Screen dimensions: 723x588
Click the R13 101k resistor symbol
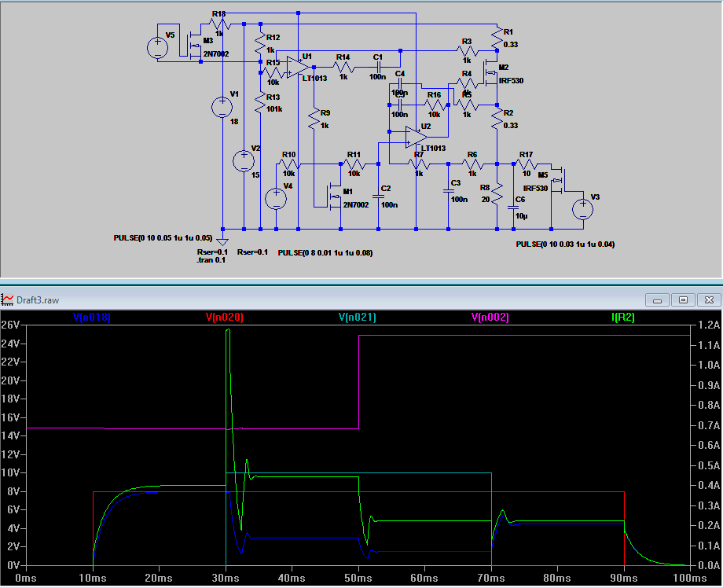pos(261,102)
